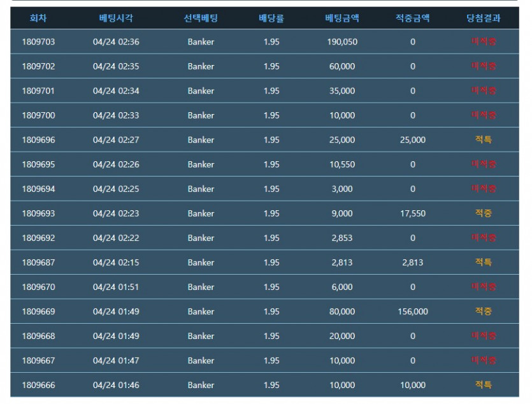Select round number 1809693
Viewport: 532px width, 404px height.
coord(38,213)
